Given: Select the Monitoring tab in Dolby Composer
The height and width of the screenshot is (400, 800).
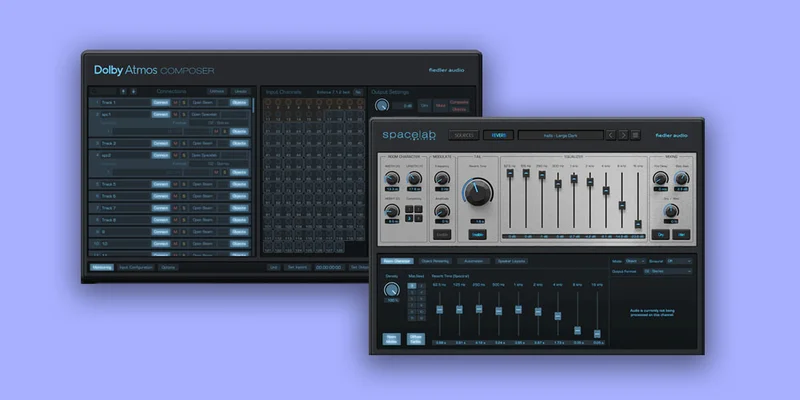Looking at the screenshot, I should (x=102, y=267).
